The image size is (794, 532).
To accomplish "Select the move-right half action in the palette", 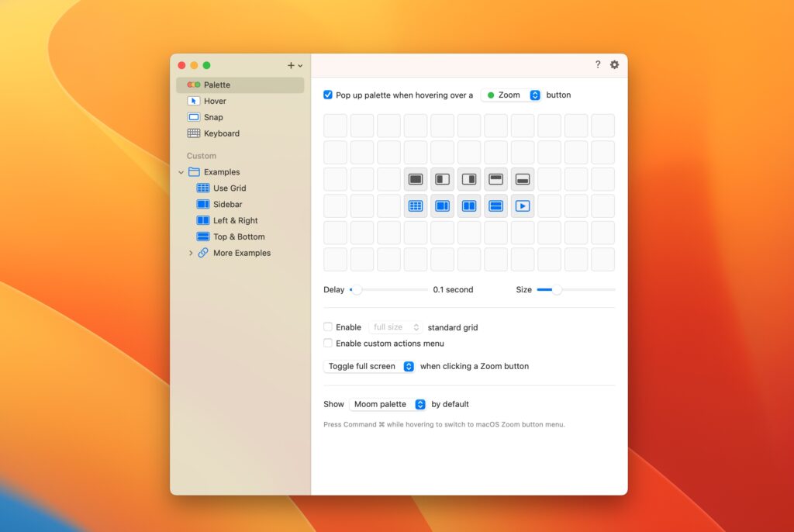I will point(468,178).
